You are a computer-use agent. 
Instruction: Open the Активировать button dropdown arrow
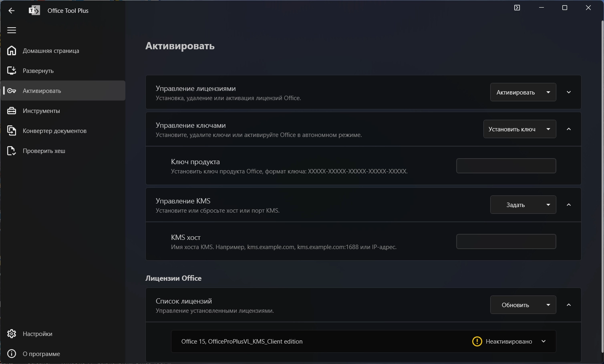[548, 93]
